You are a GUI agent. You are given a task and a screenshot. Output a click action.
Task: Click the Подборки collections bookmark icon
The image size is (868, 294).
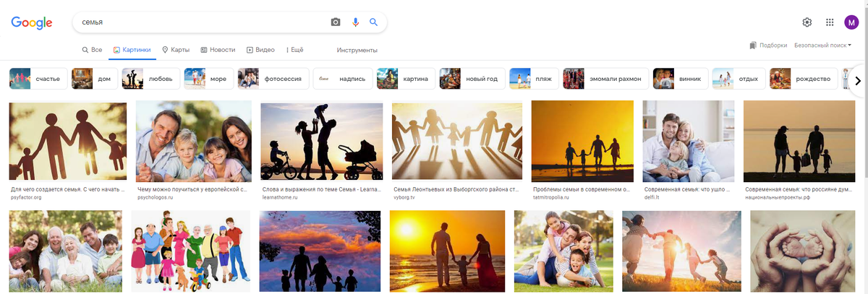753,46
